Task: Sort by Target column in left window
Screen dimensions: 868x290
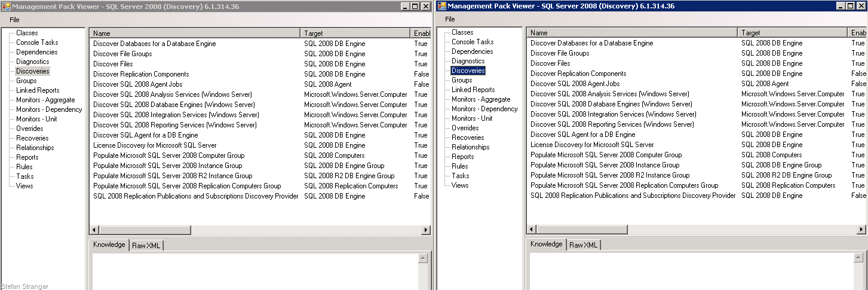Action: tap(355, 33)
